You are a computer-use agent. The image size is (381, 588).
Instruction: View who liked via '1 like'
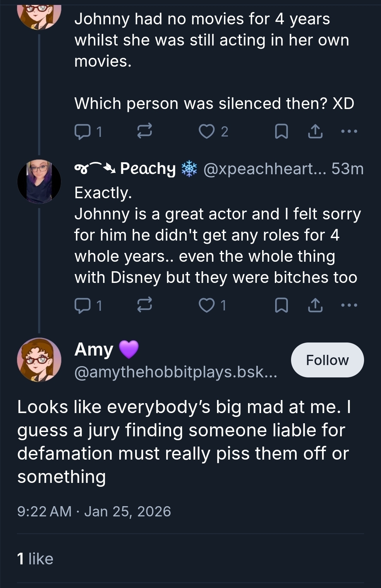(x=35, y=559)
